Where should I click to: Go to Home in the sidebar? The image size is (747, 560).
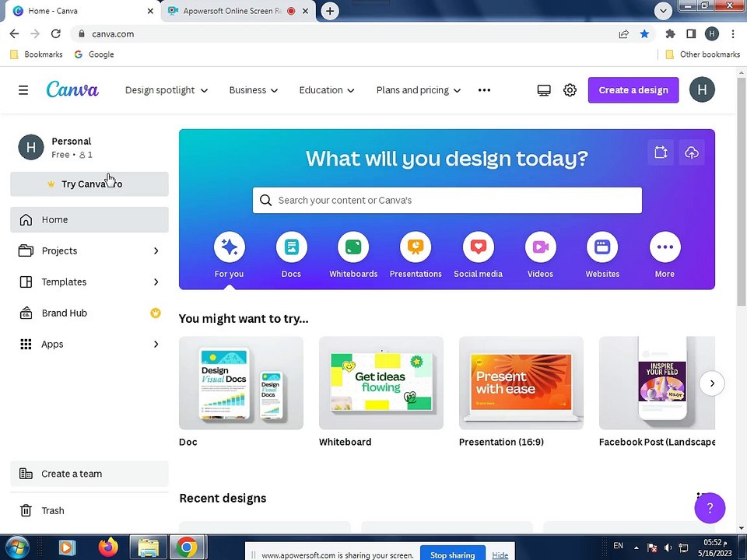89,219
